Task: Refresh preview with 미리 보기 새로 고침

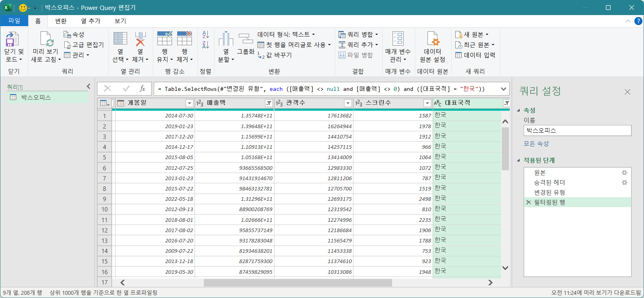Action: (46, 47)
